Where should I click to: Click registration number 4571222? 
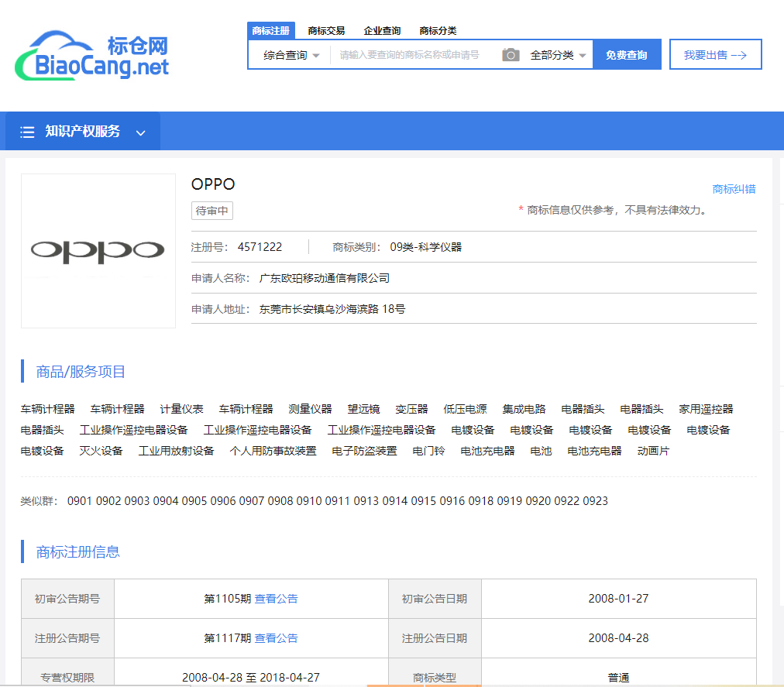(x=260, y=247)
